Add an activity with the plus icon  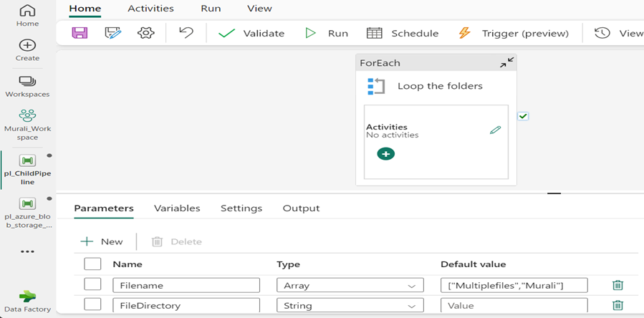(385, 154)
